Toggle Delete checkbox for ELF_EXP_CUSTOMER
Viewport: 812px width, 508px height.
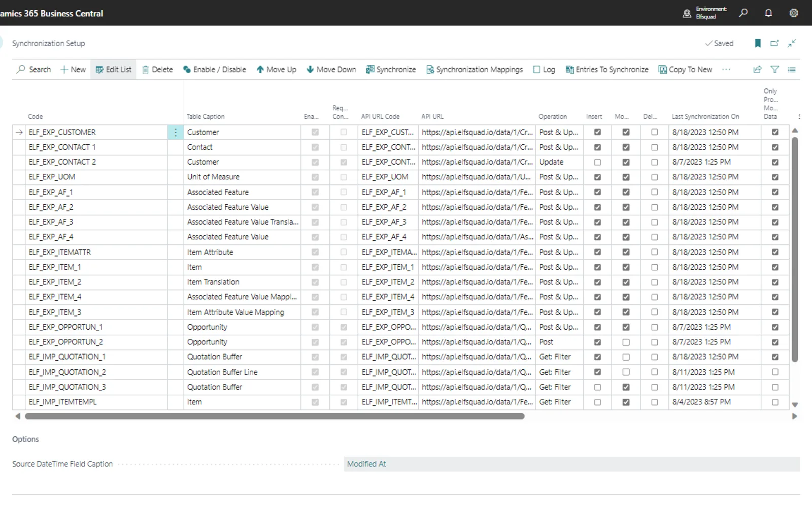coord(655,132)
